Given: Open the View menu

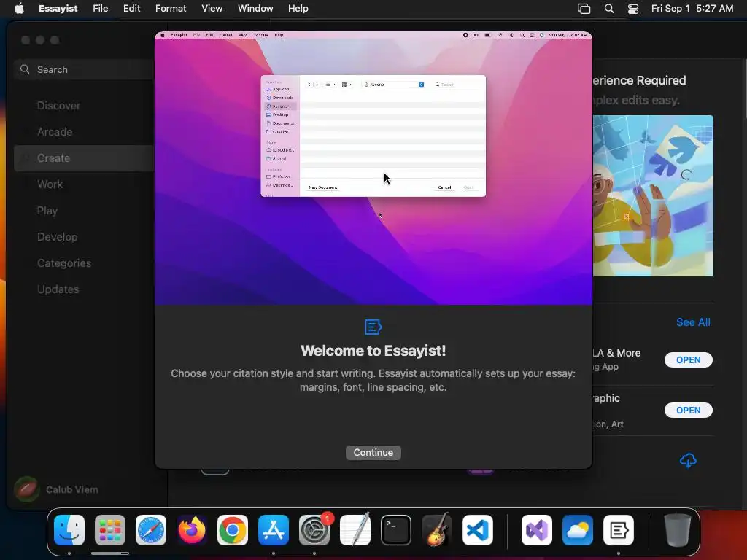Looking at the screenshot, I should tap(212, 8).
